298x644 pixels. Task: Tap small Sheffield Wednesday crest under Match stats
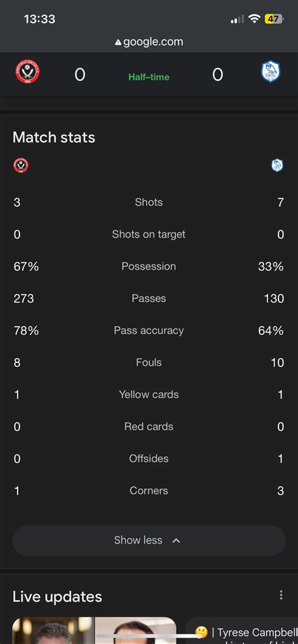(277, 165)
